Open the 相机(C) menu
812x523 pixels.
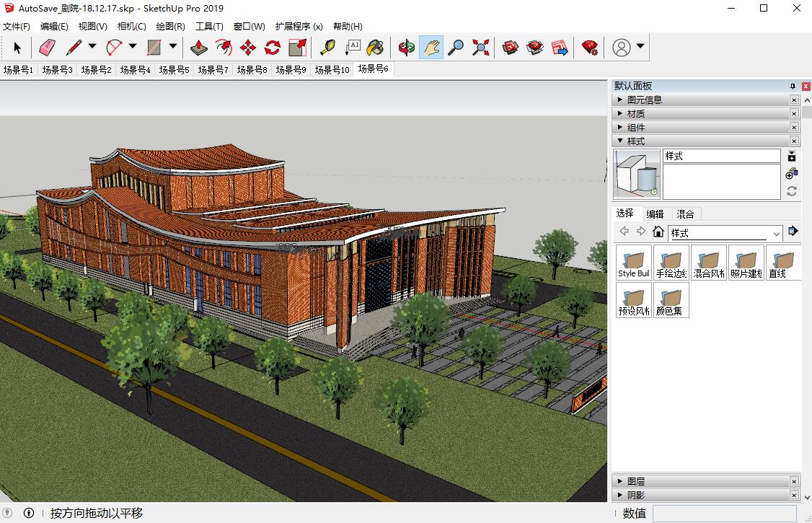[x=131, y=27]
